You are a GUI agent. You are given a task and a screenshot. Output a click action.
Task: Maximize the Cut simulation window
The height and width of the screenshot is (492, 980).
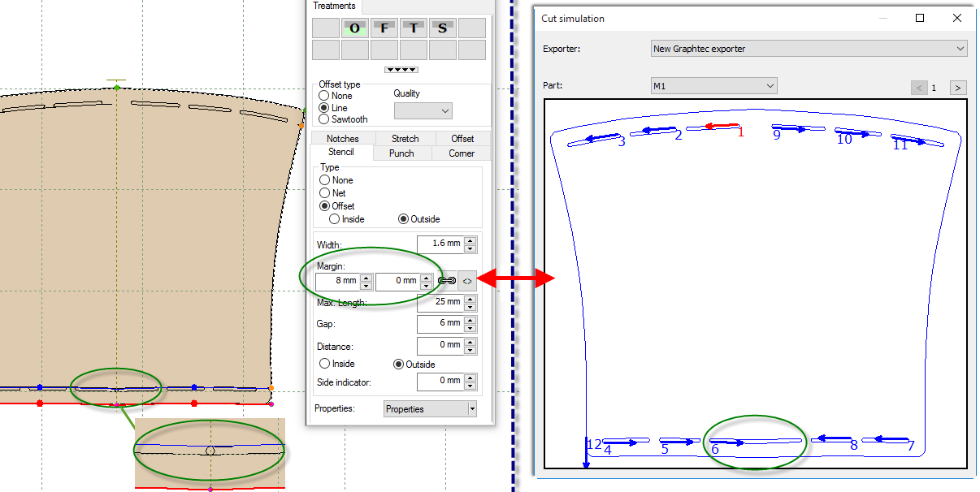(x=920, y=18)
